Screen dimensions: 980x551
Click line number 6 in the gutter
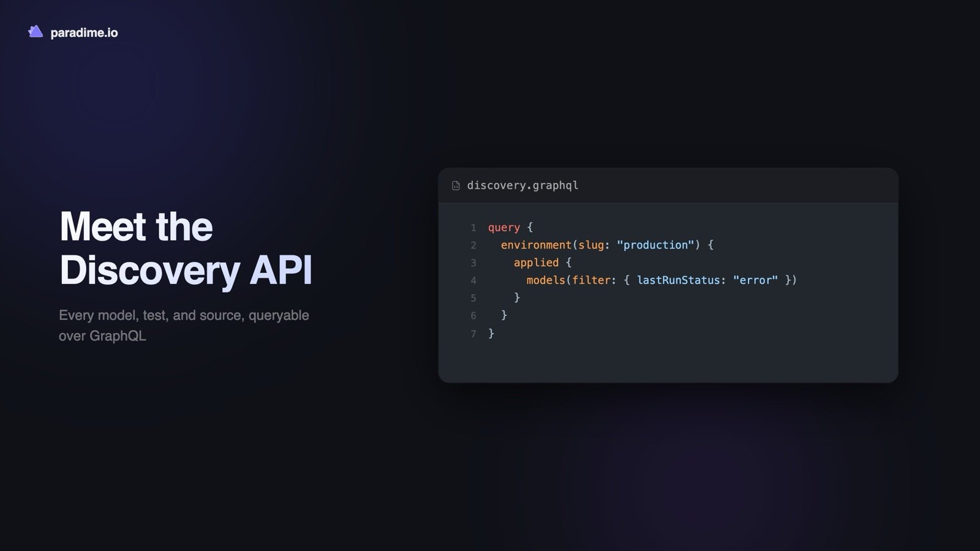473,316
